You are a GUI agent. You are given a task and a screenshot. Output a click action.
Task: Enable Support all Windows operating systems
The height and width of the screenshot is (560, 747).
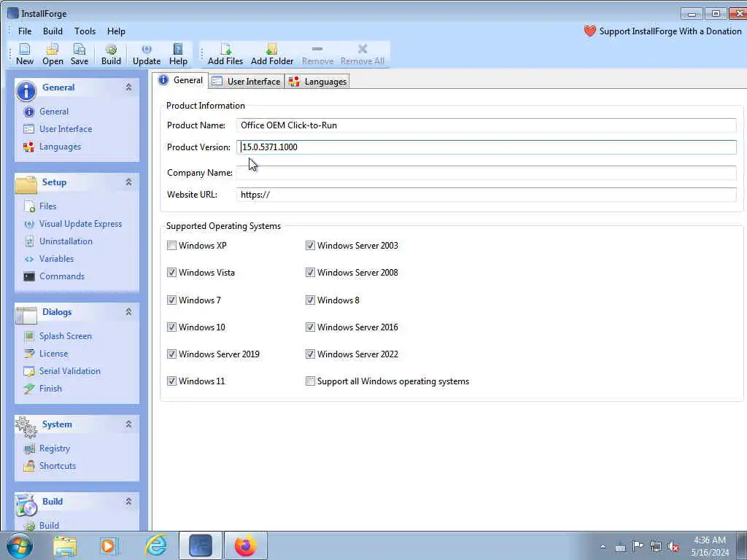coord(310,381)
